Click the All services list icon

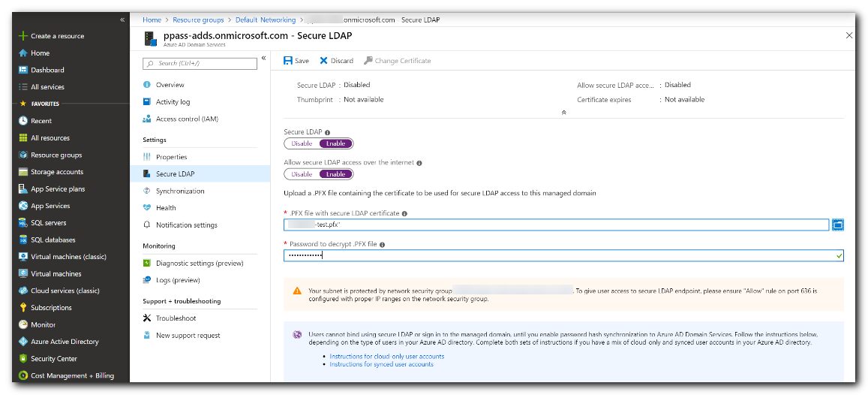(23, 87)
